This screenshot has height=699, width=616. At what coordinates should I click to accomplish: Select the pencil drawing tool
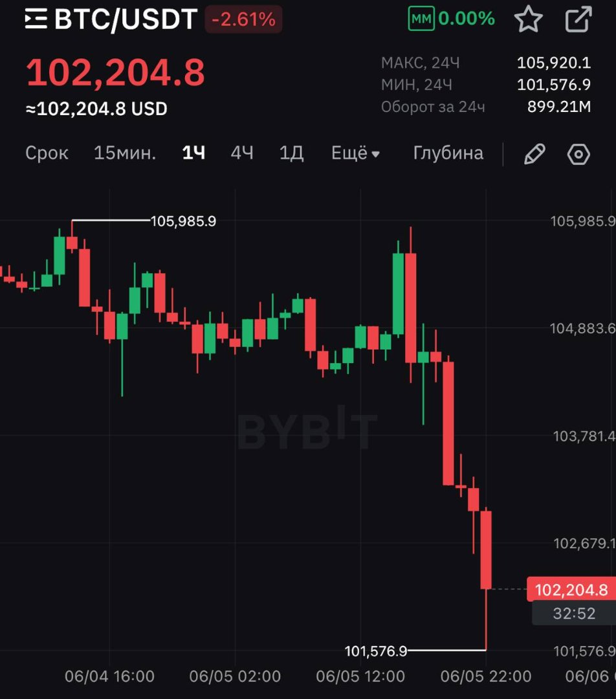[x=534, y=154]
